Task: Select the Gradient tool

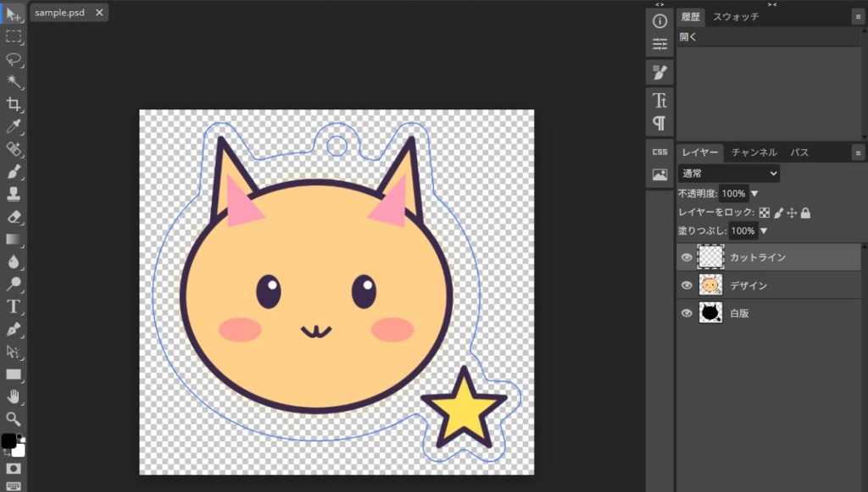Action: [x=14, y=240]
